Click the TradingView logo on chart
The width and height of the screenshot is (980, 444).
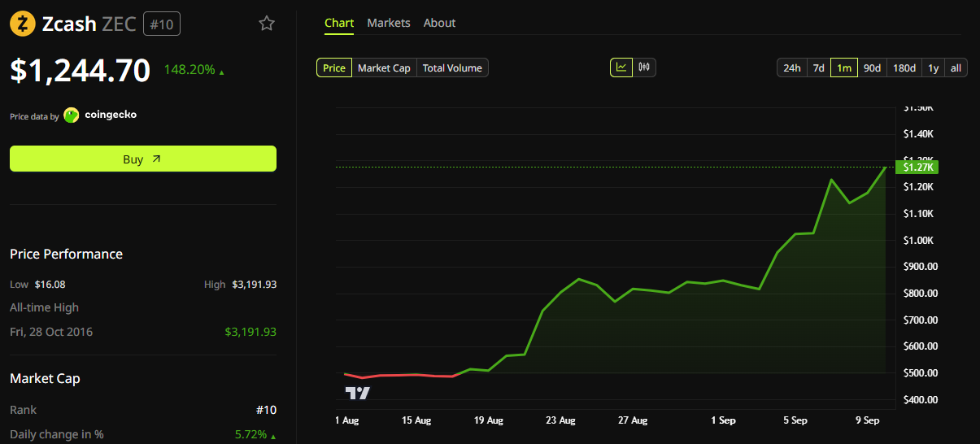(358, 394)
